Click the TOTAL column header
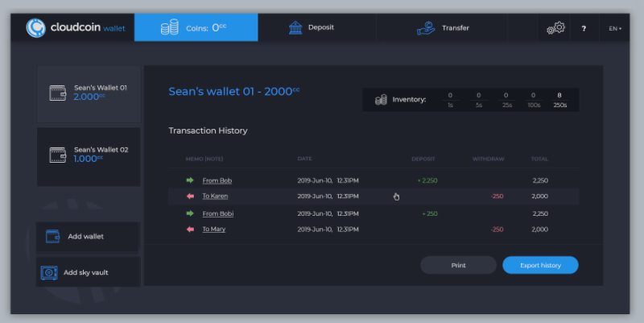The image size is (644, 323). pyautogui.click(x=539, y=159)
